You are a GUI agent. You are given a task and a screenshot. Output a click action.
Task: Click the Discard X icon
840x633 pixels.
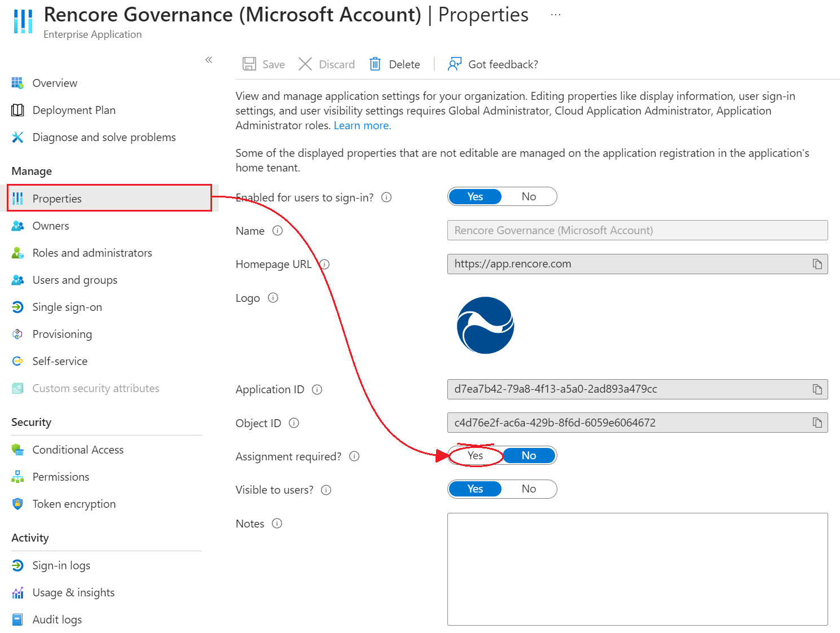click(x=305, y=64)
